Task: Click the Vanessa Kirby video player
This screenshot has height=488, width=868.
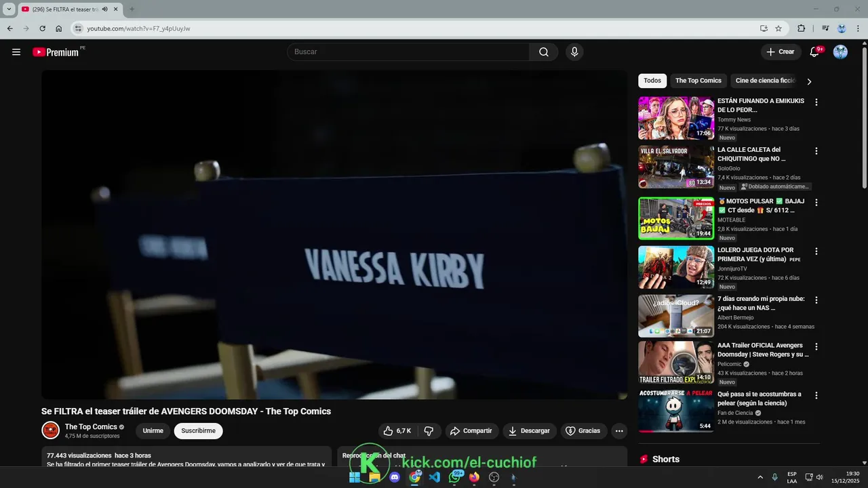Action: pos(334,235)
